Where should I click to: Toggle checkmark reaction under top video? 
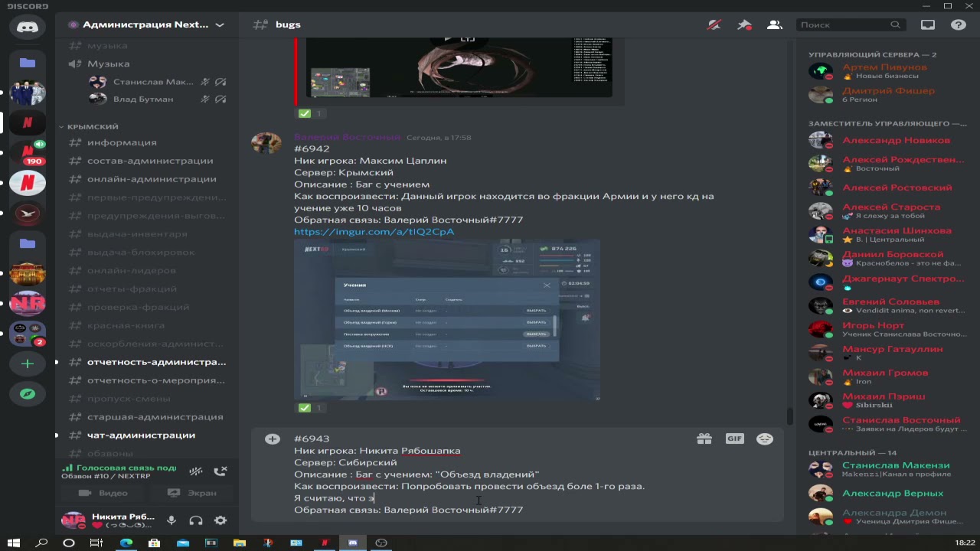tap(311, 113)
